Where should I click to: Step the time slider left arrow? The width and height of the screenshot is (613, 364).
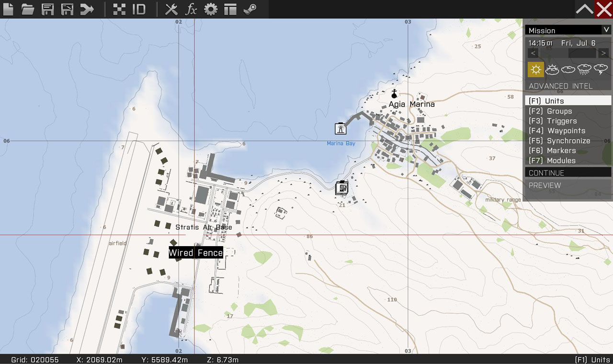[534, 53]
